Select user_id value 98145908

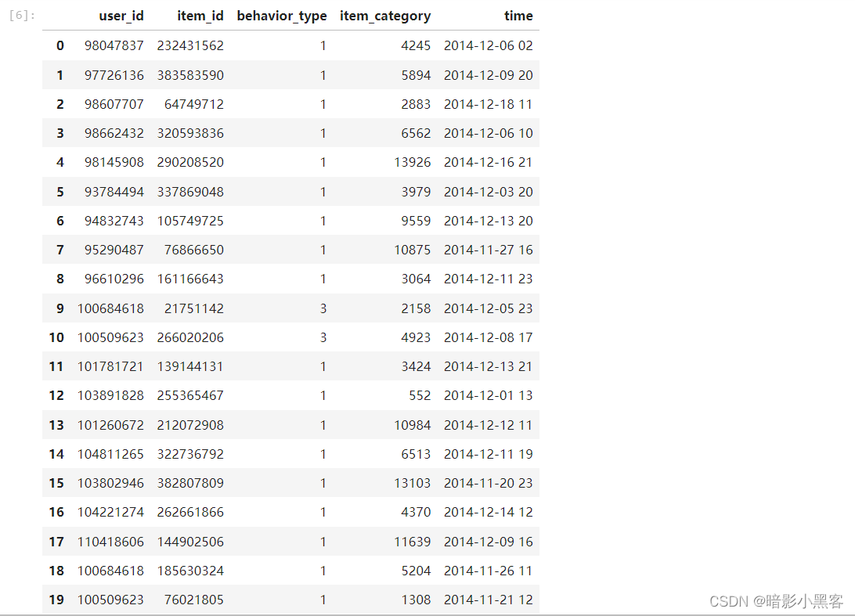114,162
